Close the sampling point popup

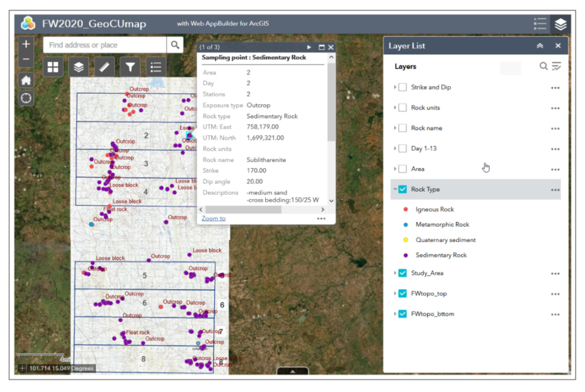331,47
